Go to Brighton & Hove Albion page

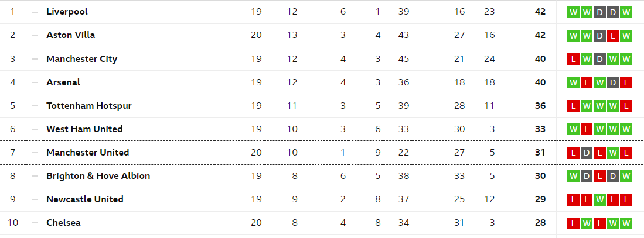click(x=98, y=176)
